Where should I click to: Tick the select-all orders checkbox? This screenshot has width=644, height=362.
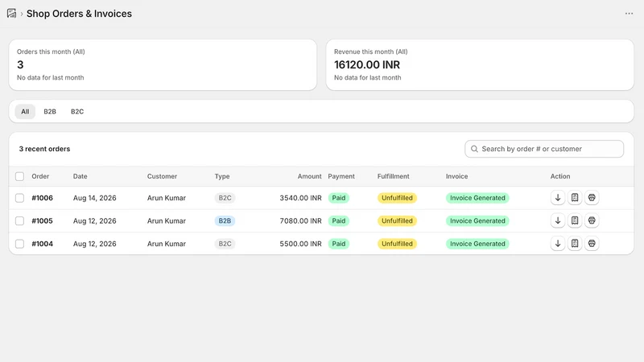[19, 176]
